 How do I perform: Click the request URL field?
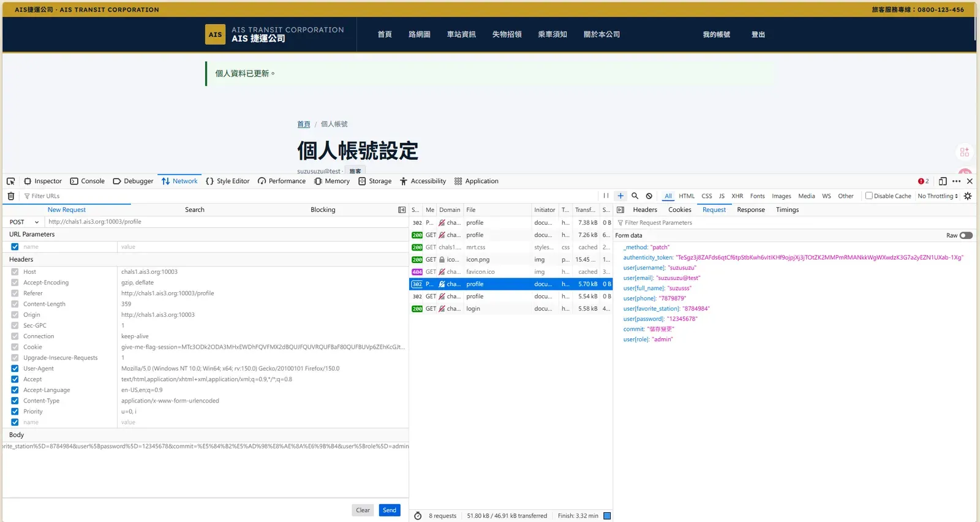click(227, 222)
